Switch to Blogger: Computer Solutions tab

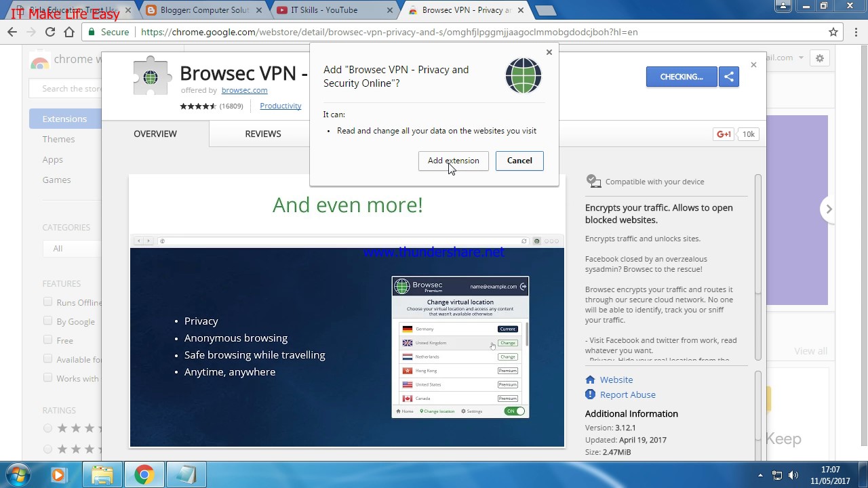tap(204, 10)
